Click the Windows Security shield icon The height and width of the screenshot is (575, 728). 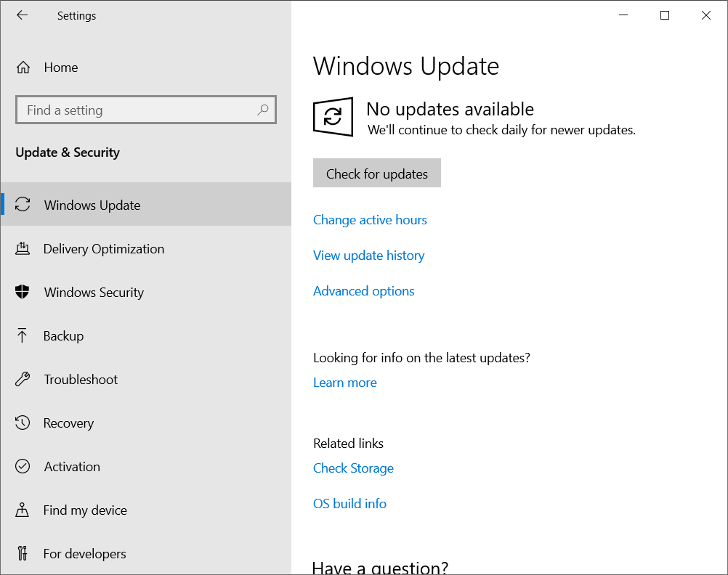click(x=23, y=292)
